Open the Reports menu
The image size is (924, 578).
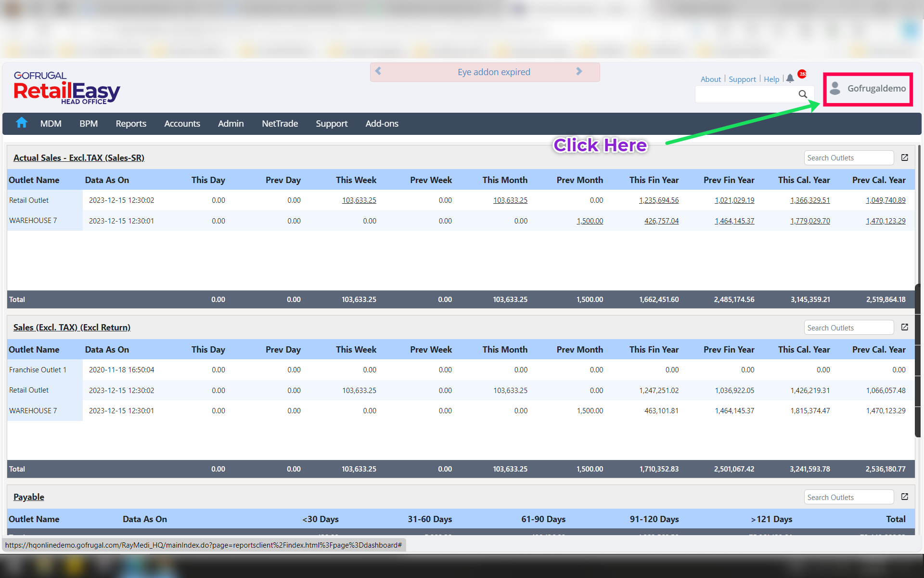[131, 123]
